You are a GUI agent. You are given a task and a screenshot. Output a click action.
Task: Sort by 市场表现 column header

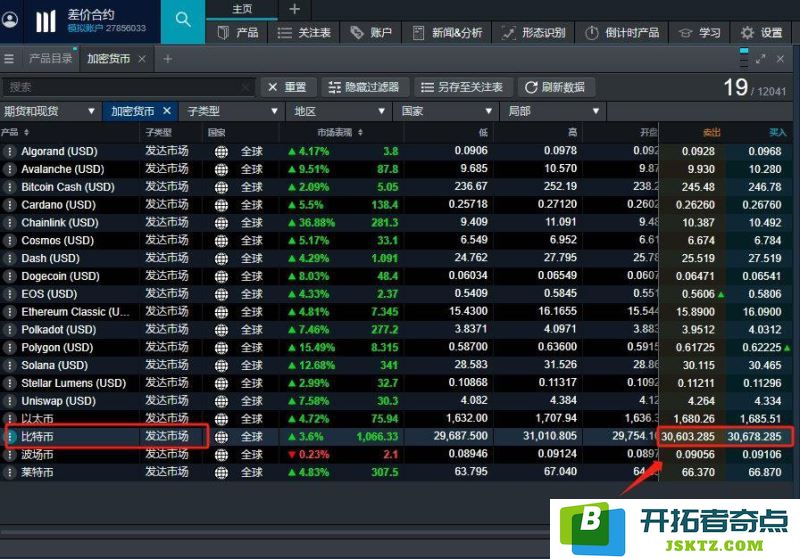340,133
